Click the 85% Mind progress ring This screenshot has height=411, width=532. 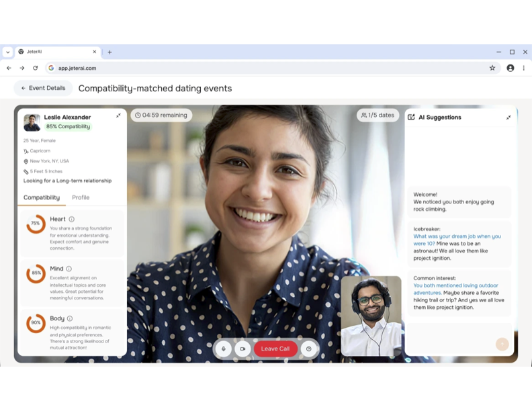click(36, 273)
